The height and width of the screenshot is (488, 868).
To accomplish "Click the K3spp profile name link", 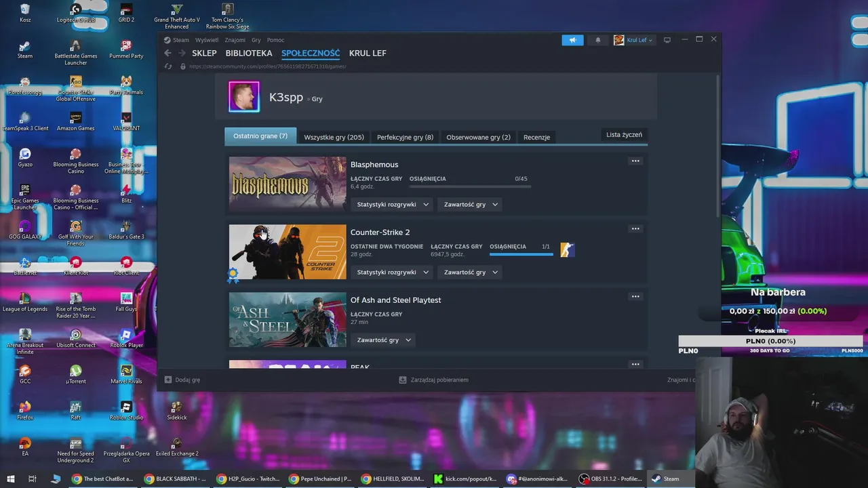I will [x=286, y=97].
